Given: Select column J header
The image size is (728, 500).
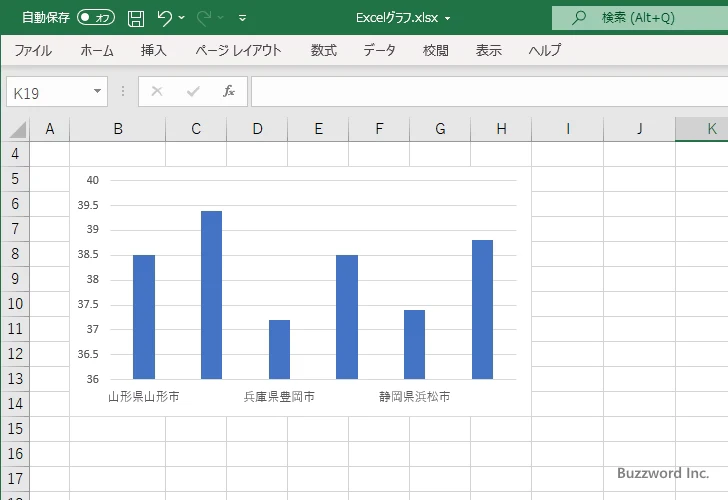Looking at the screenshot, I should click(x=639, y=129).
